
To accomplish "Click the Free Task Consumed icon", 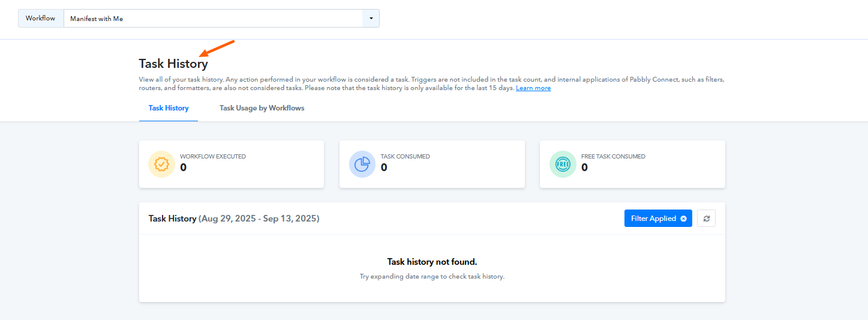I will click(563, 165).
